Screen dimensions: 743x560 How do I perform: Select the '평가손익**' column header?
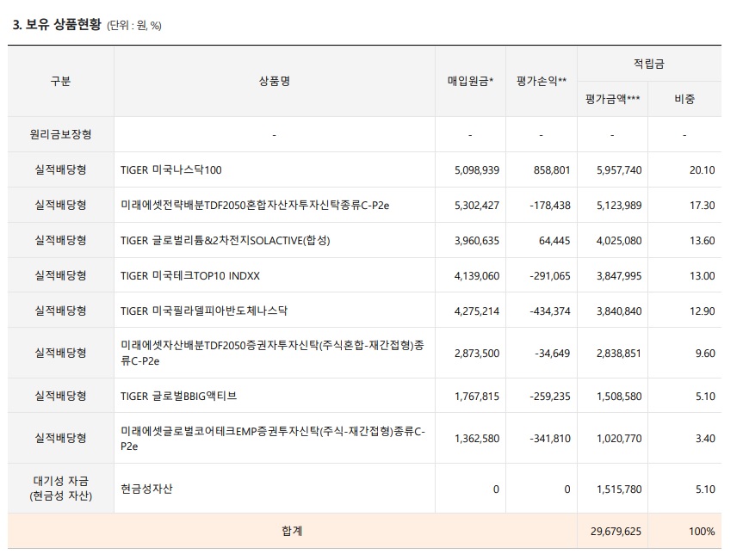tap(542, 81)
